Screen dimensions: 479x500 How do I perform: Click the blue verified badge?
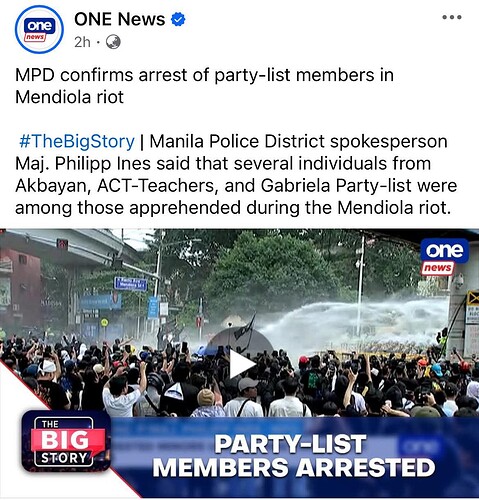click(178, 19)
